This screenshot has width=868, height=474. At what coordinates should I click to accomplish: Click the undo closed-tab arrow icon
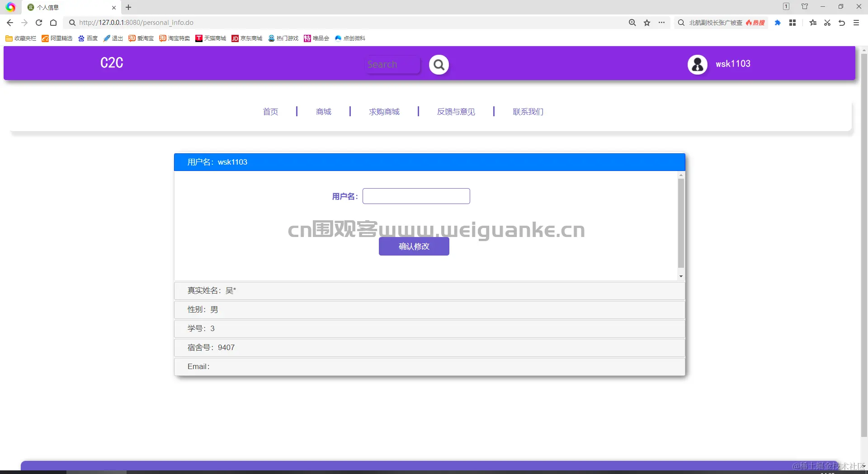[842, 23]
